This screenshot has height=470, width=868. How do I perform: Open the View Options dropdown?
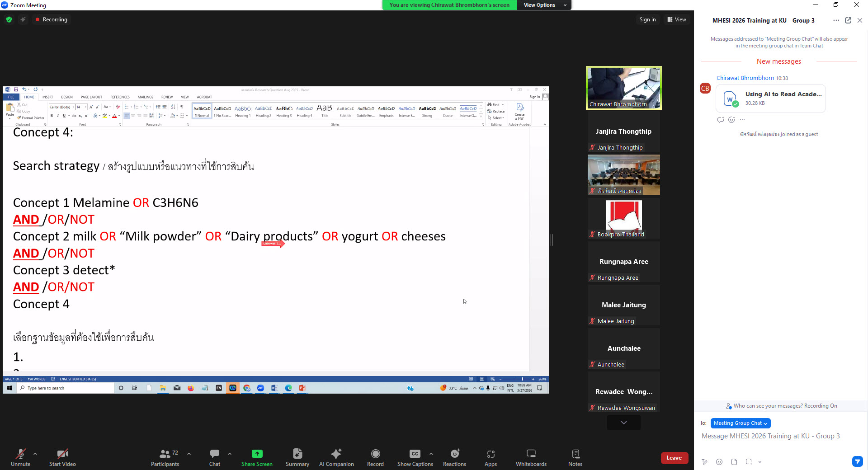pyautogui.click(x=544, y=5)
